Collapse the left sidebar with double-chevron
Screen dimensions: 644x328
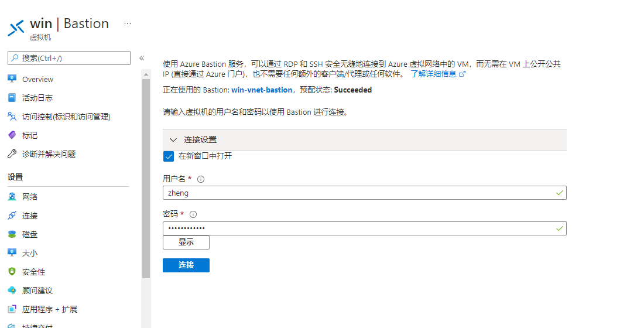pos(142,58)
